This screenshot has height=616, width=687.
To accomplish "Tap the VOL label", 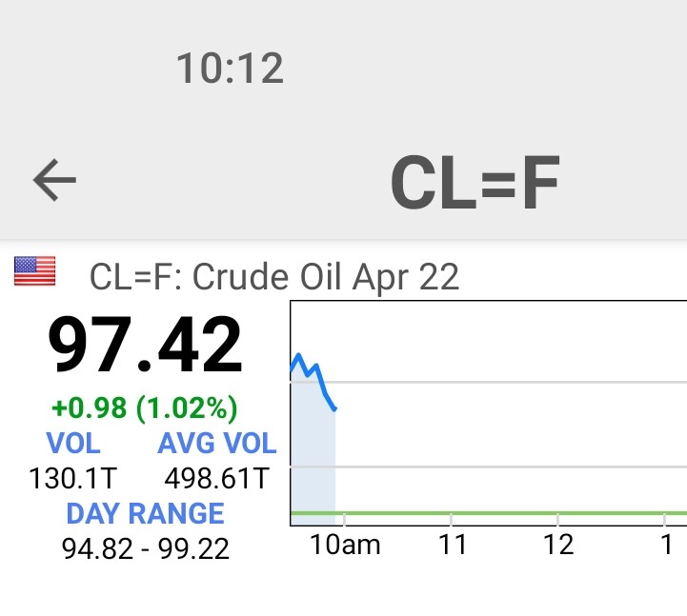I will (73, 443).
